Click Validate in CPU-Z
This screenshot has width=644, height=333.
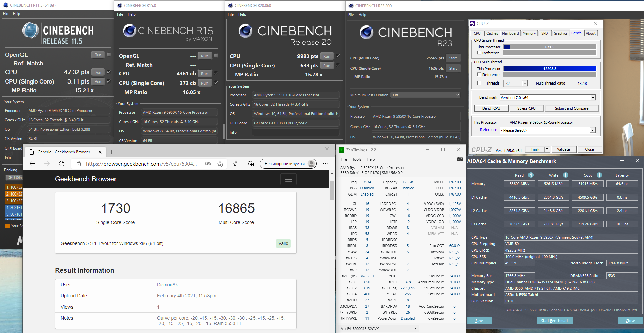click(x=563, y=149)
